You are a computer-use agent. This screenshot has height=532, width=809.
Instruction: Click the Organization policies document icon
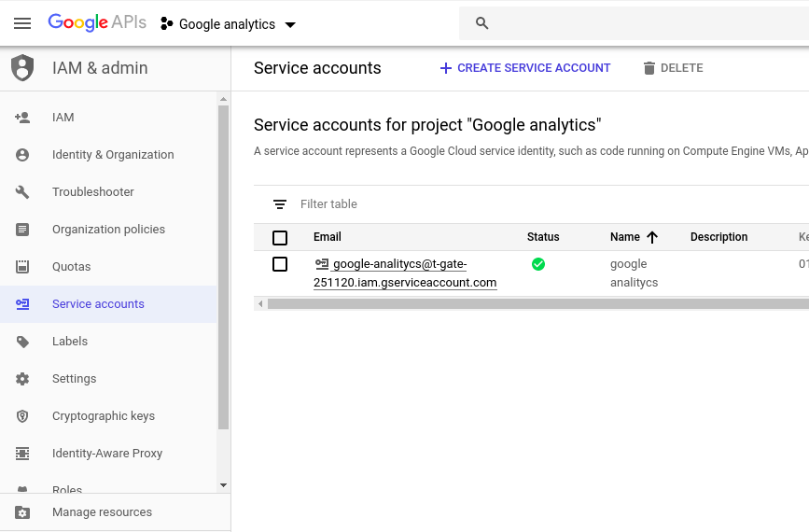[x=22, y=229]
